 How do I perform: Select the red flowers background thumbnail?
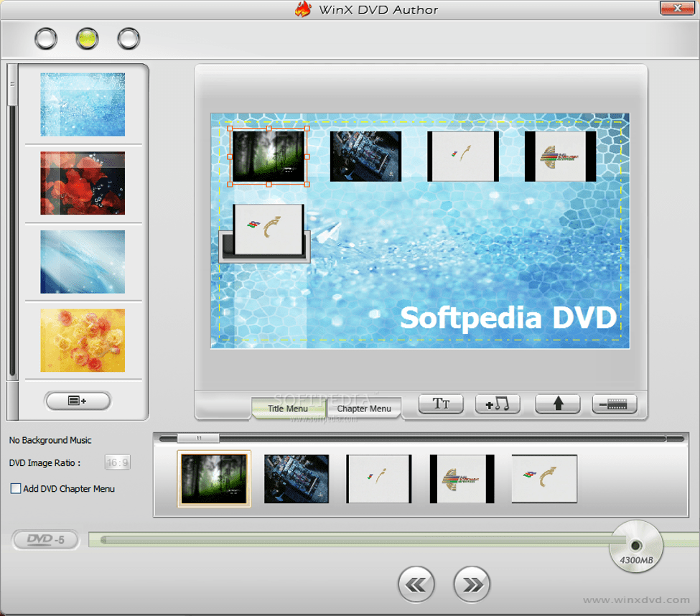click(83, 183)
